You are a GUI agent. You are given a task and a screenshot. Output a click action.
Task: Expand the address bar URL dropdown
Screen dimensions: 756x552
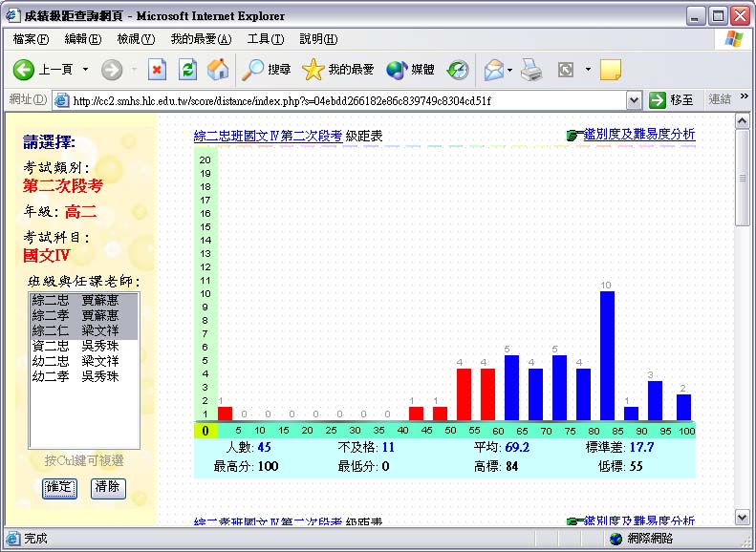point(634,100)
